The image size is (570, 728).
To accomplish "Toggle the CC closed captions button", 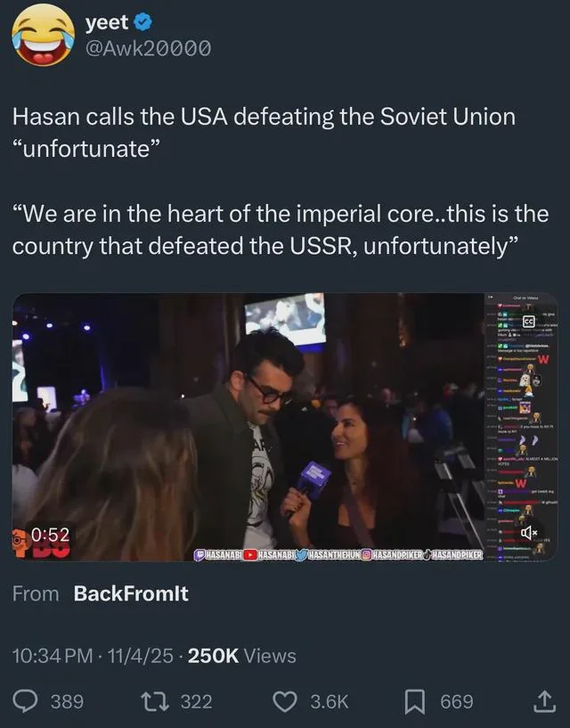I will pyautogui.click(x=529, y=322).
